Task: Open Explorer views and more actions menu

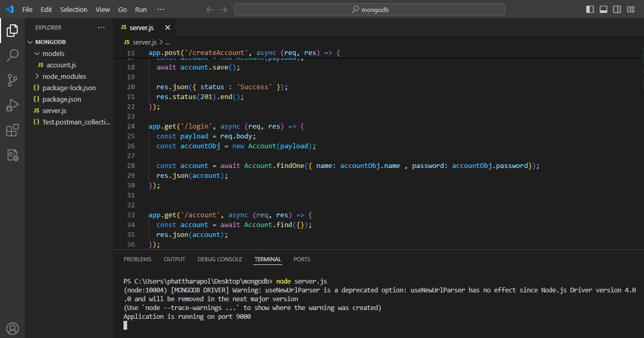Action: (101, 27)
